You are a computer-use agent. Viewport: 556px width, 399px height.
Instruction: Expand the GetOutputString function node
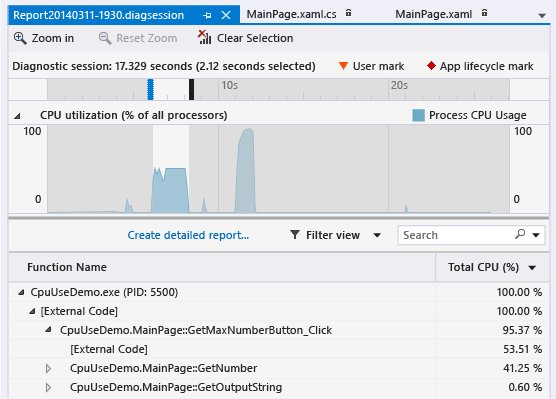click(x=49, y=387)
